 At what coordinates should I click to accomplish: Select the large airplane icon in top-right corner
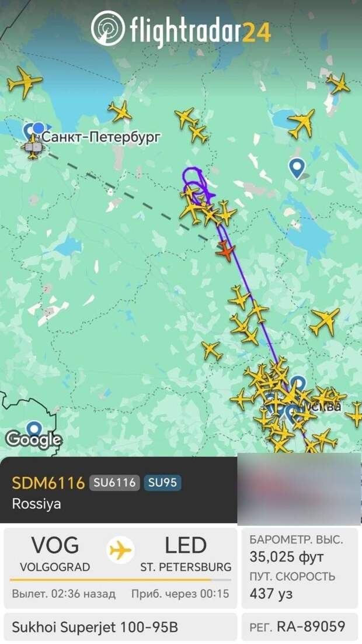click(338, 84)
